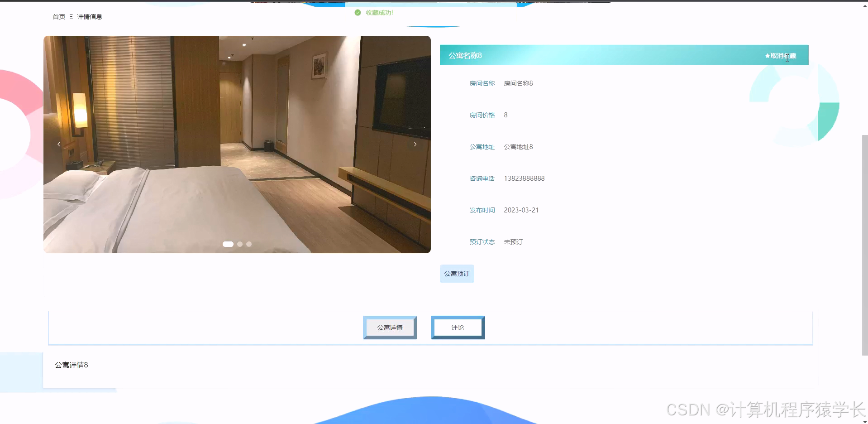
Task: Click the next image arrow on carousel
Action: (x=415, y=145)
